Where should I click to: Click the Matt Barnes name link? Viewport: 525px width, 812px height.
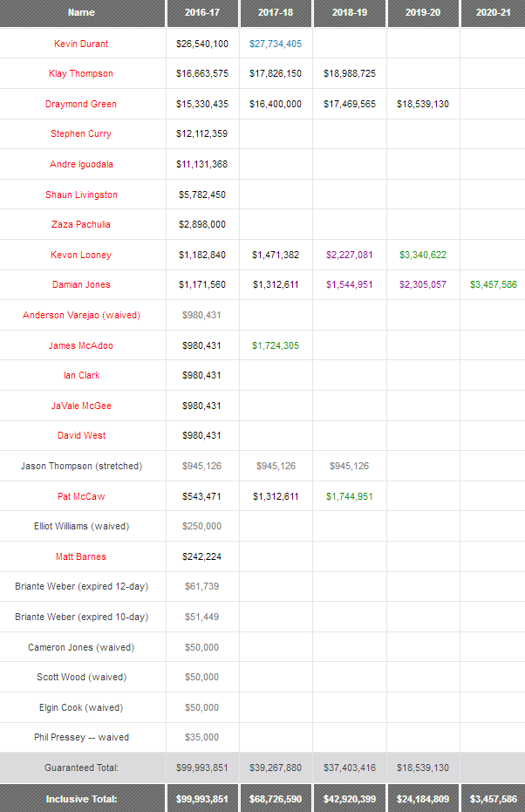point(81,556)
